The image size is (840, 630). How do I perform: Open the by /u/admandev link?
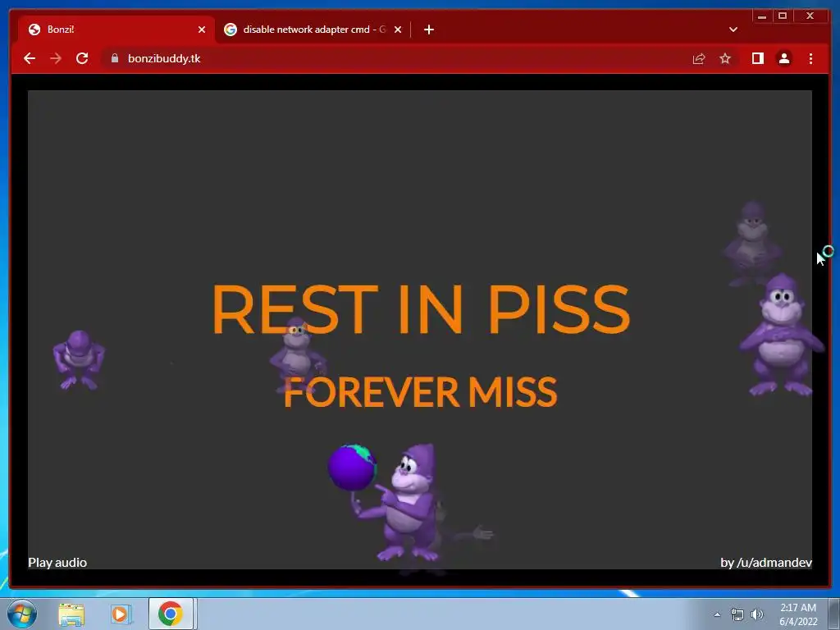click(x=766, y=563)
